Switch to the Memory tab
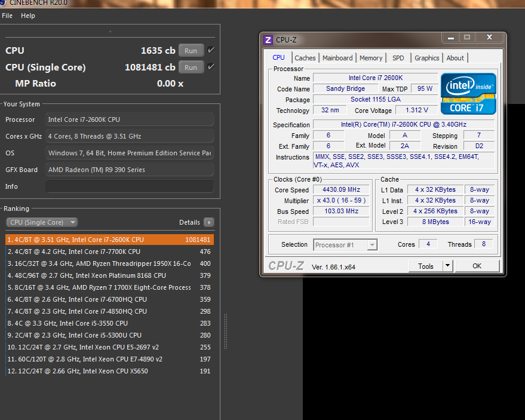Screen dimensions: 525x420 pos(371,58)
